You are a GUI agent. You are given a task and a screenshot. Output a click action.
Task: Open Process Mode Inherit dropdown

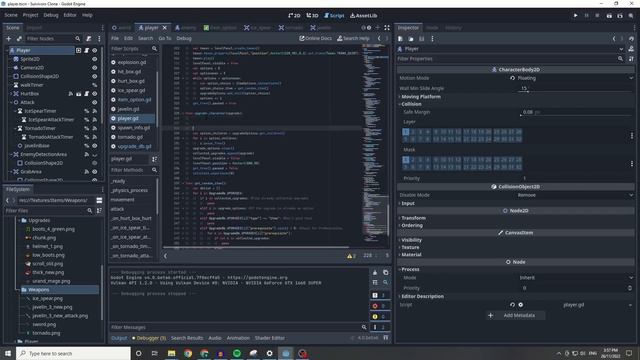point(576,278)
